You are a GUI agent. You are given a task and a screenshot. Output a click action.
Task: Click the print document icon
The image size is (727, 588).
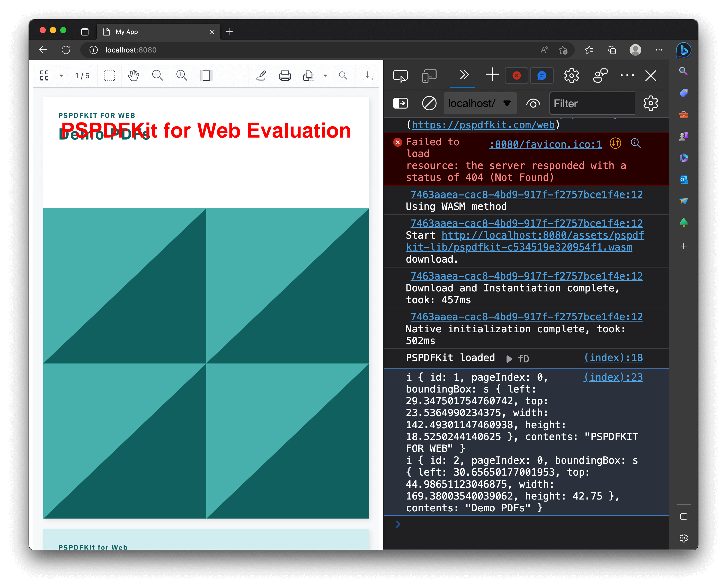coord(285,75)
